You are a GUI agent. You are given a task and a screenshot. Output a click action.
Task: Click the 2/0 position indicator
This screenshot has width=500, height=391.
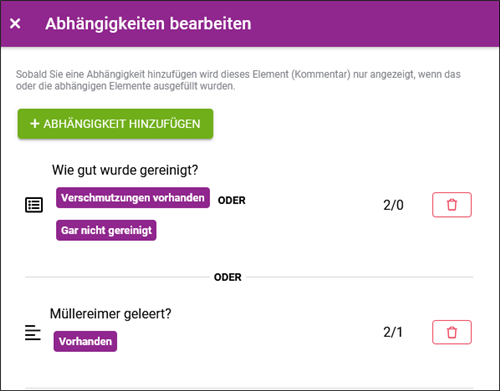pyautogui.click(x=393, y=205)
